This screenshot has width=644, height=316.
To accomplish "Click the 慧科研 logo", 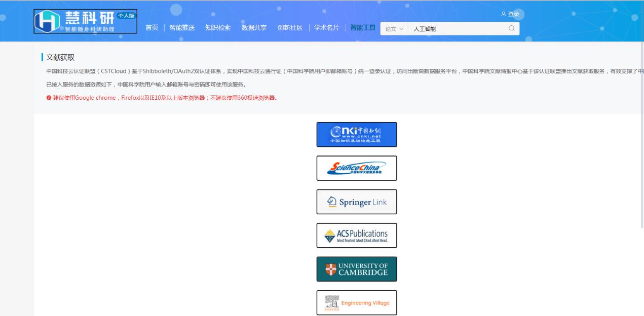I will [x=86, y=21].
